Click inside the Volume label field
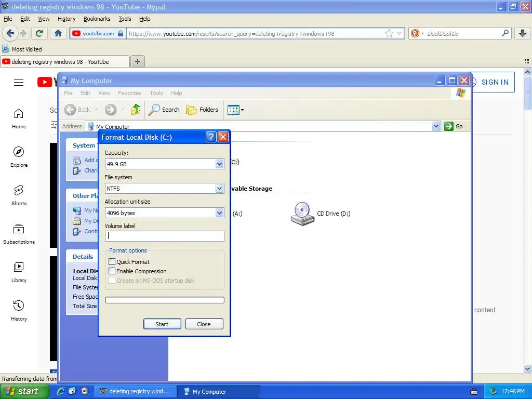 coord(165,236)
